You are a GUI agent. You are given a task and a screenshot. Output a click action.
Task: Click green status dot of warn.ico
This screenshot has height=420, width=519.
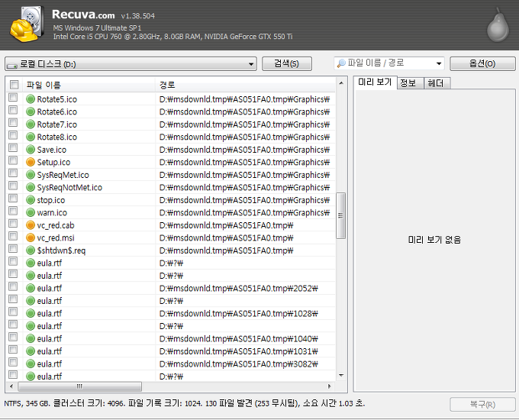coord(31,212)
